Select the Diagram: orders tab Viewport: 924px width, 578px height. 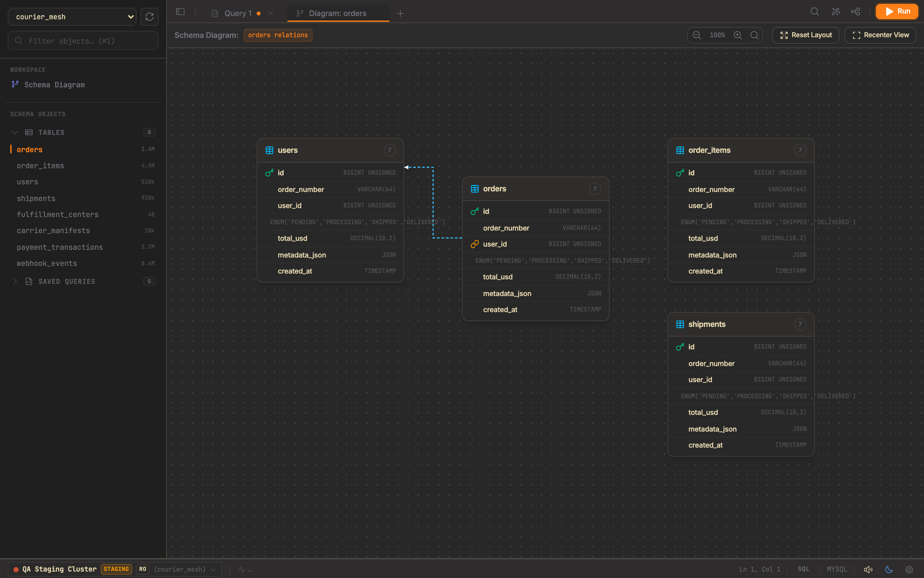(338, 13)
